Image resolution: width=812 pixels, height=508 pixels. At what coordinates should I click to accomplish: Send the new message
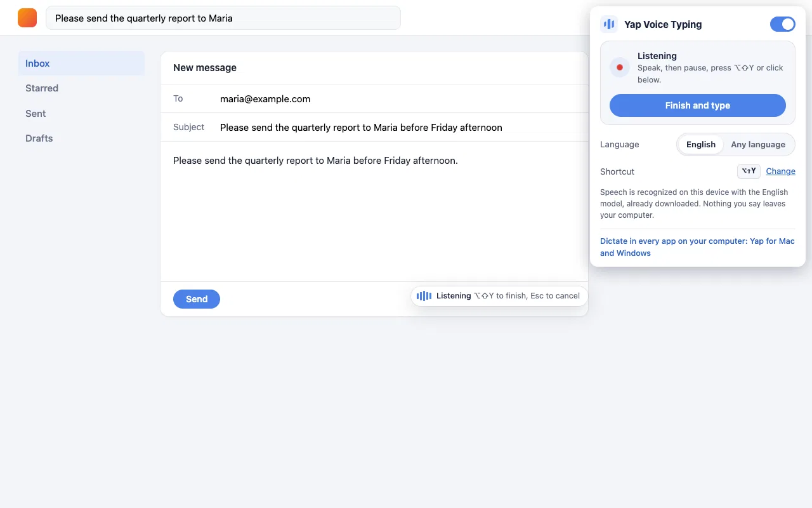pyautogui.click(x=197, y=299)
